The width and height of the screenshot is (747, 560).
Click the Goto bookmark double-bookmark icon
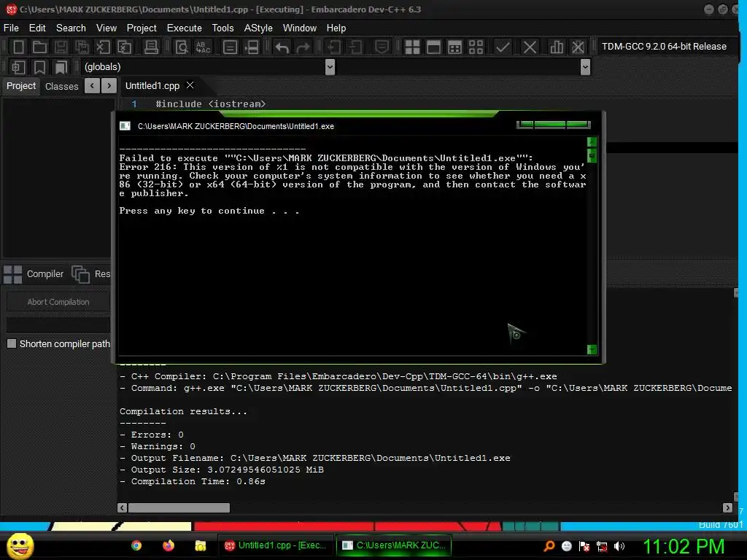[x=61, y=67]
